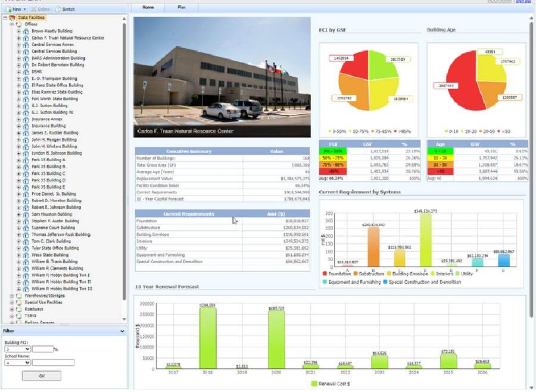
Task: Click the Substructure legend entry
Action: pyautogui.click(x=369, y=274)
